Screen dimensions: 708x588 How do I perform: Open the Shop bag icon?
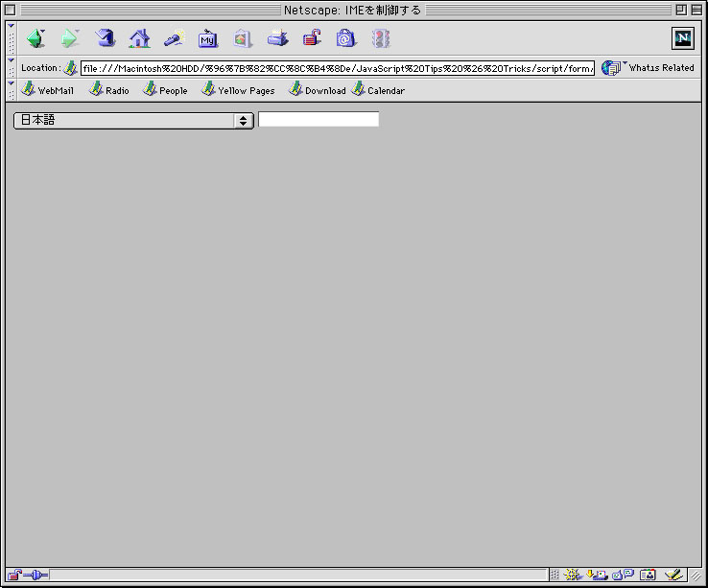tap(345, 38)
